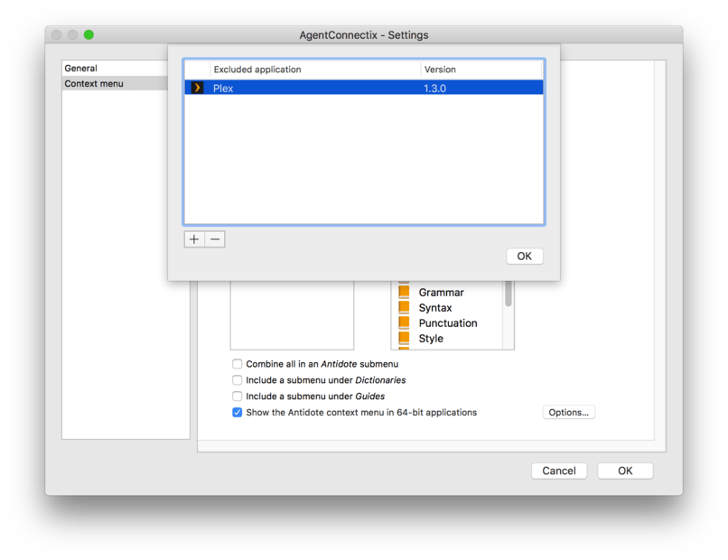Remove selected application with minus button
728x560 pixels.
pyautogui.click(x=215, y=239)
